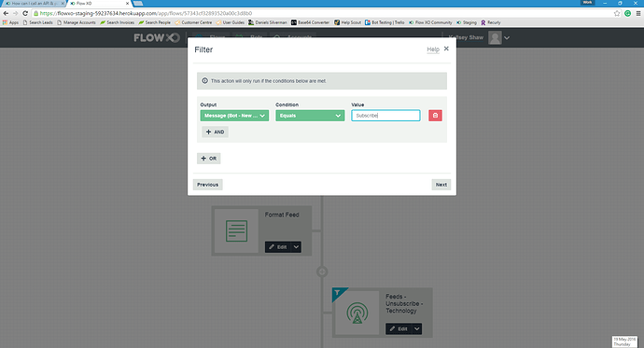Screen dimensions: 644x348
Task: Expand the Feeds Unsubscribe Edit dropdown arrow
Action: tap(417, 328)
